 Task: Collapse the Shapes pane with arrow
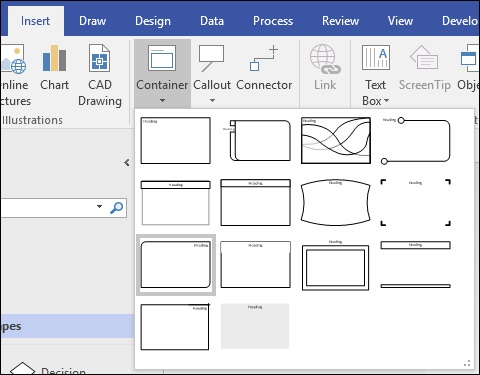(127, 163)
